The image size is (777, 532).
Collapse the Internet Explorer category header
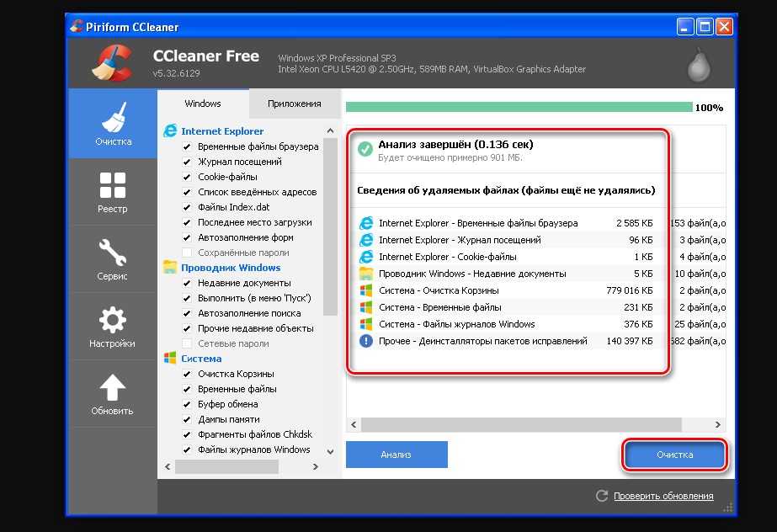222,131
